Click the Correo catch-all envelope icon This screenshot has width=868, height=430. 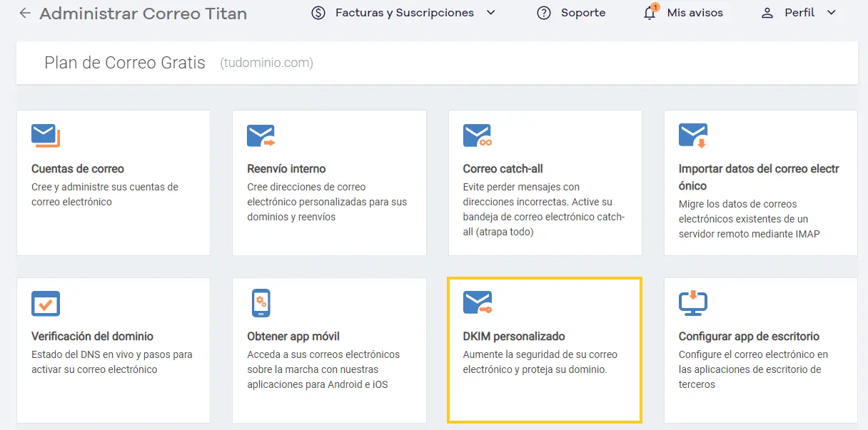[478, 135]
